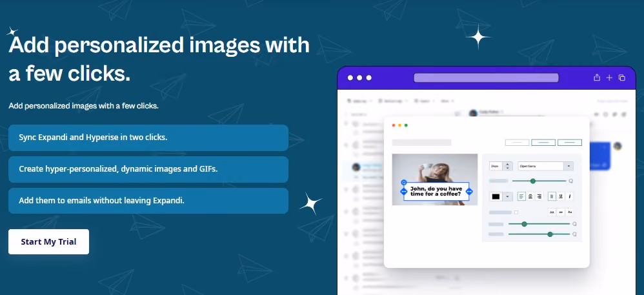Toggle underline formatting (U icon)
Screen dimensions: 644x295
tap(561, 196)
